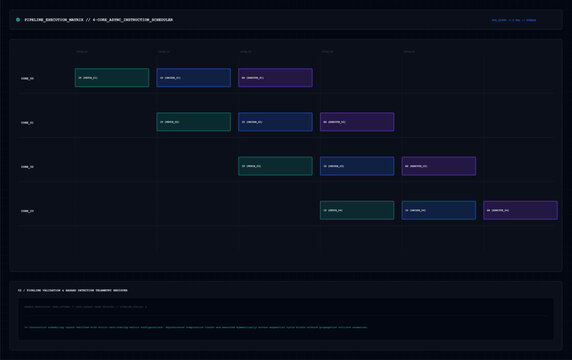The width and height of the screenshot is (572, 360).
Task: Click the blue decode block in CORE_00 row
Action: pyautogui.click(x=194, y=78)
